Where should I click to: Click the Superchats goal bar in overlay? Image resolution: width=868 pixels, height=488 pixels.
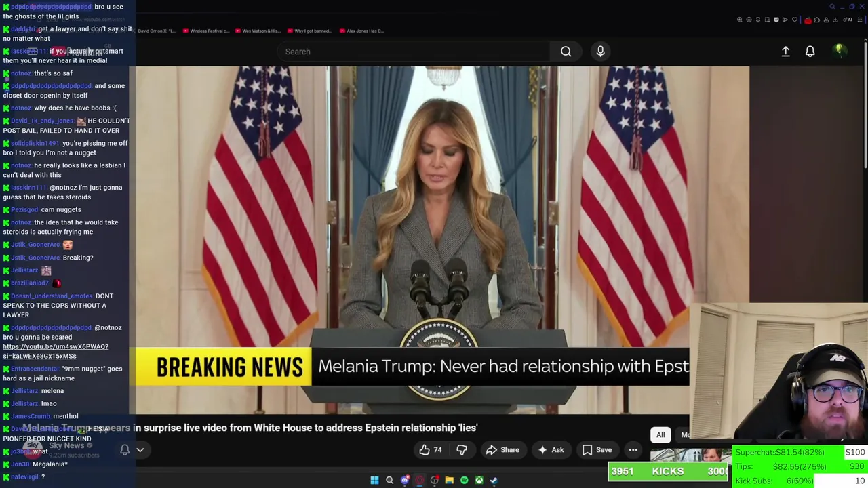(x=800, y=452)
